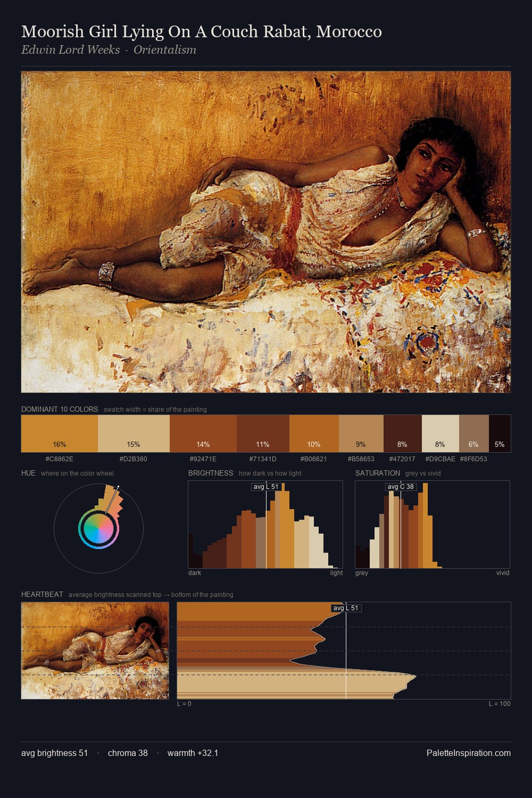532x798 pixels.
Task: Choose the 6% taupe swatch #8F6D53
Action: (x=474, y=434)
